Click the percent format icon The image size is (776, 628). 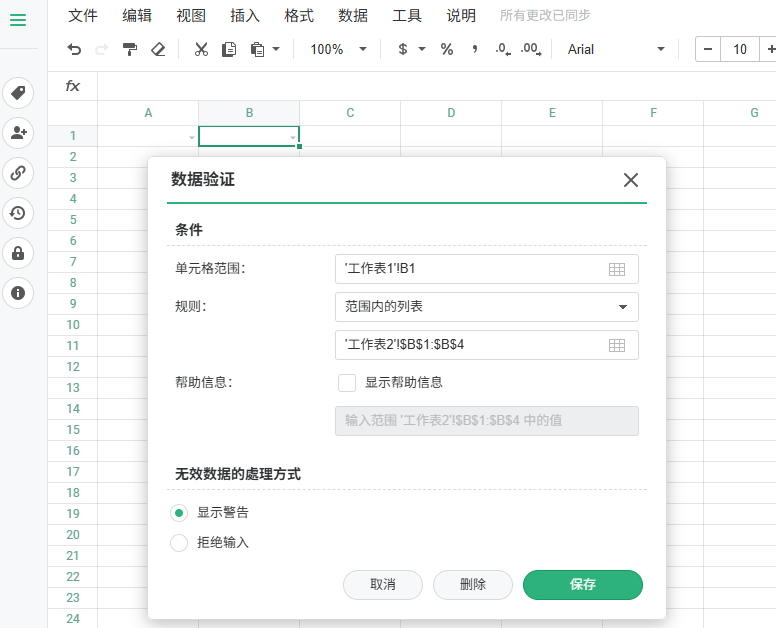pos(447,49)
